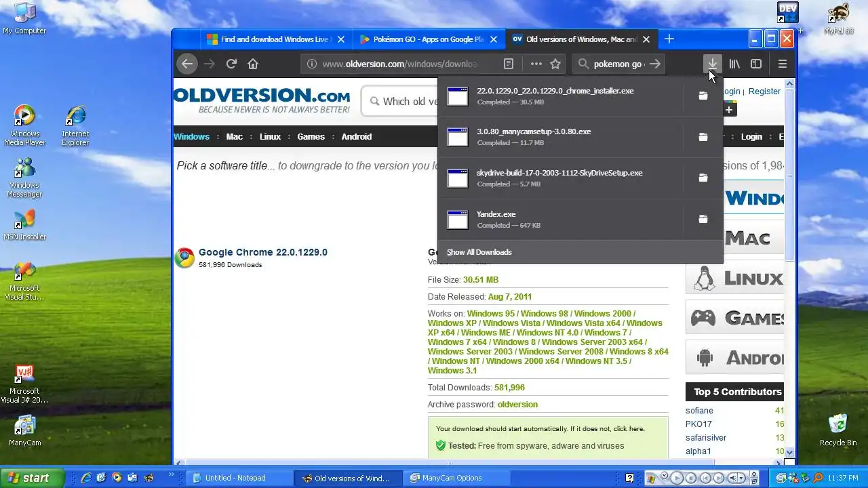868x488 pixels.
Task: Show site information icon in address bar
Action: [x=312, y=64]
